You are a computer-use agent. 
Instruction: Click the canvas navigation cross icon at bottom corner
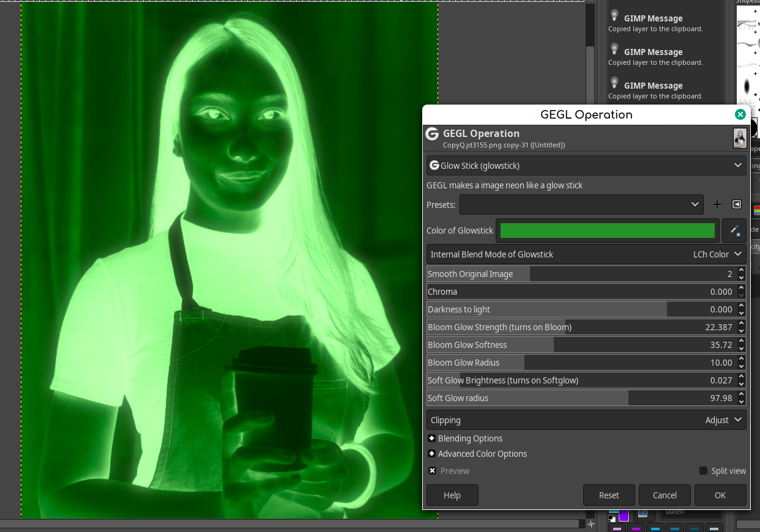pos(590,524)
